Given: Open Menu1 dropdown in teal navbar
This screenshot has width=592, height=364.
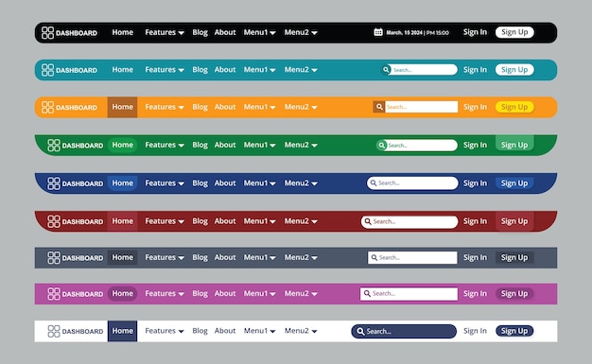Looking at the screenshot, I should pyautogui.click(x=259, y=70).
